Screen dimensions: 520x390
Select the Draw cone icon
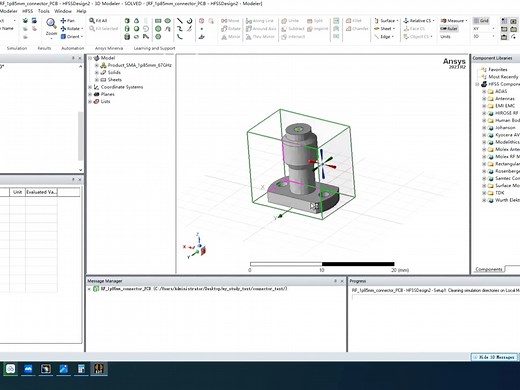pyautogui.click(x=137, y=21)
